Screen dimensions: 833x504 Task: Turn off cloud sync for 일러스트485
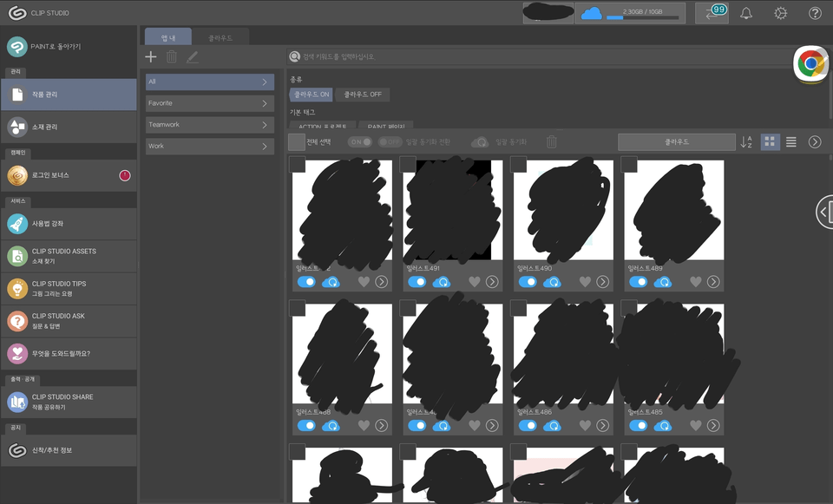(638, 425)
